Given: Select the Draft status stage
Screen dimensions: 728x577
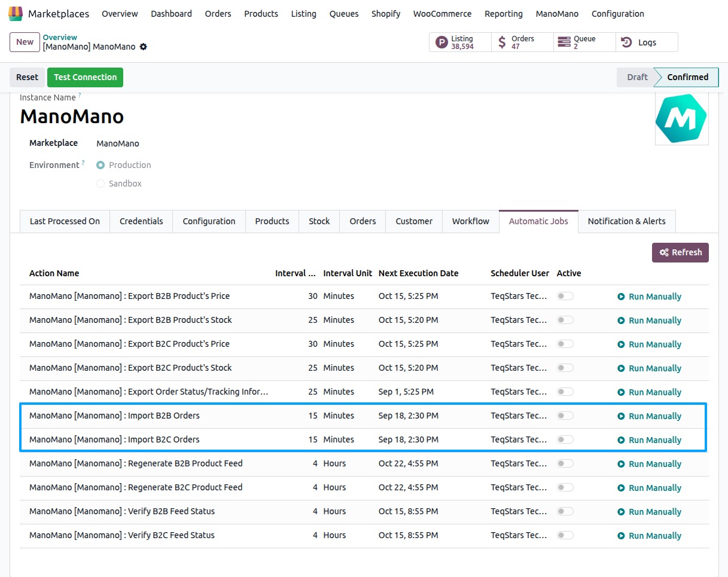Looking at the screenshot, I should [x=637, y=77].
